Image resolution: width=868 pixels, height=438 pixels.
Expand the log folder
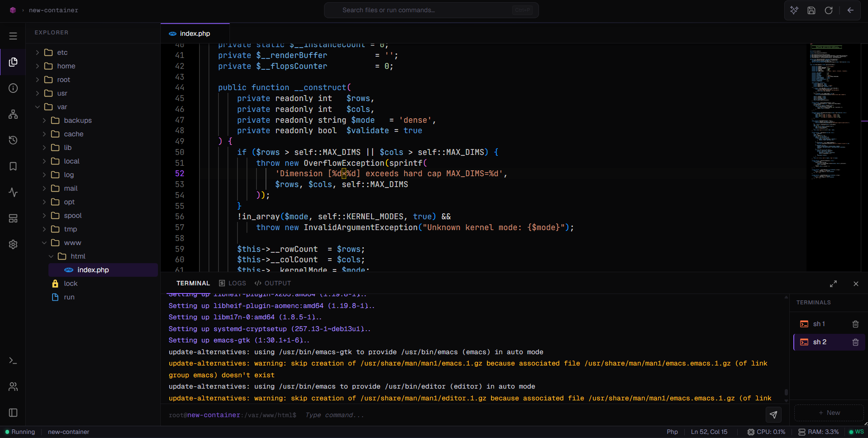point(44,175)
